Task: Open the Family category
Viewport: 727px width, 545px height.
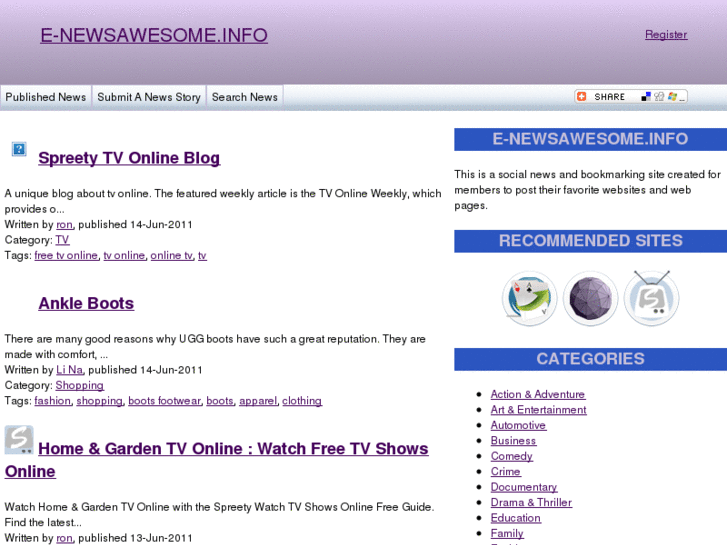Action: tap(507, 533)
